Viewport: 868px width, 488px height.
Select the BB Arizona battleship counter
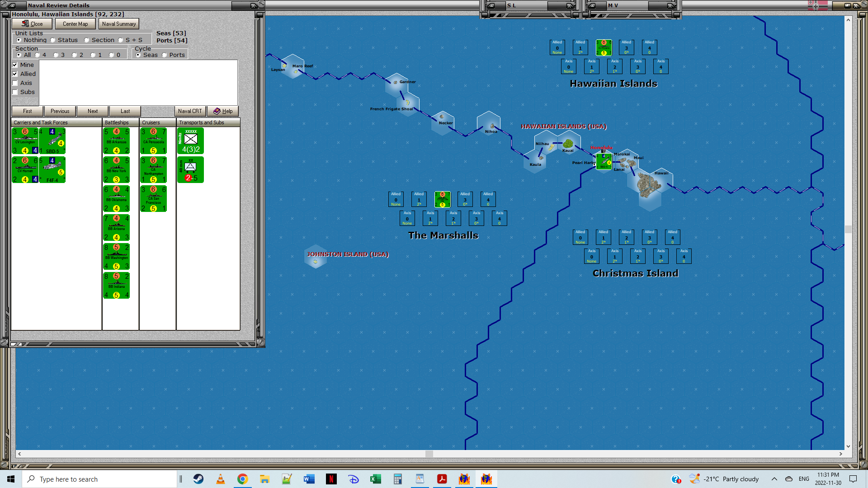pos(117,228)
